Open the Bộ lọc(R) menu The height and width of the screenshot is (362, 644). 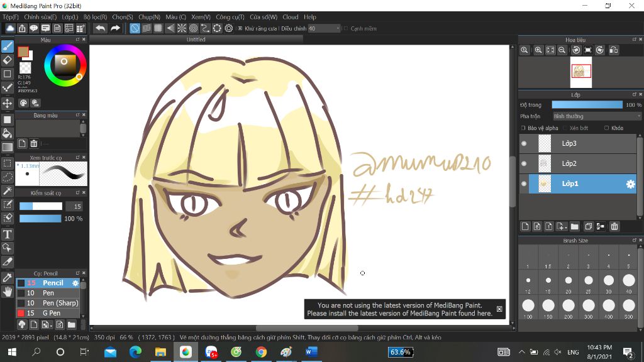96,17
